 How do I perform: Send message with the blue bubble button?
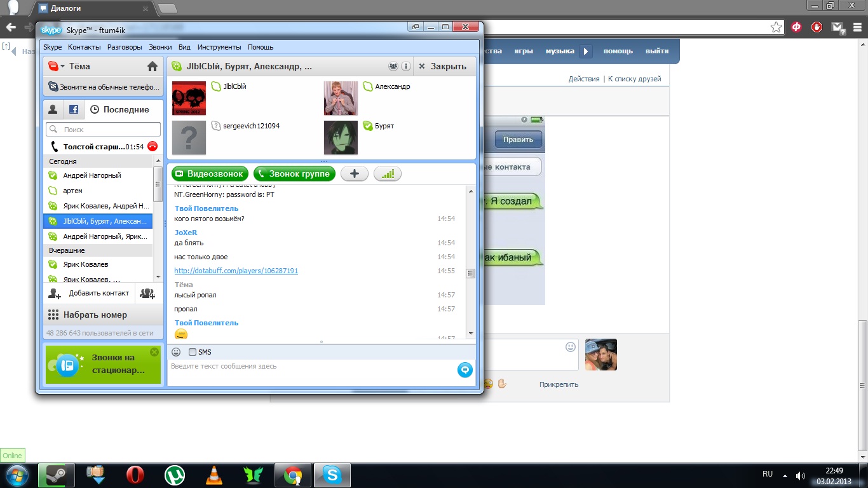pos(465,369)
